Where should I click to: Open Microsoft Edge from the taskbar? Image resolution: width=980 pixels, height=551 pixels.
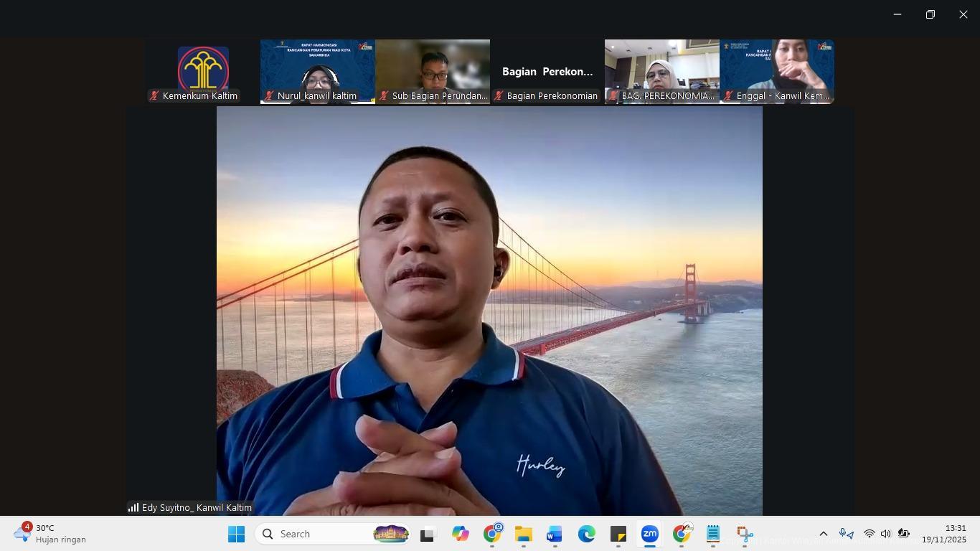coord(586,534)
